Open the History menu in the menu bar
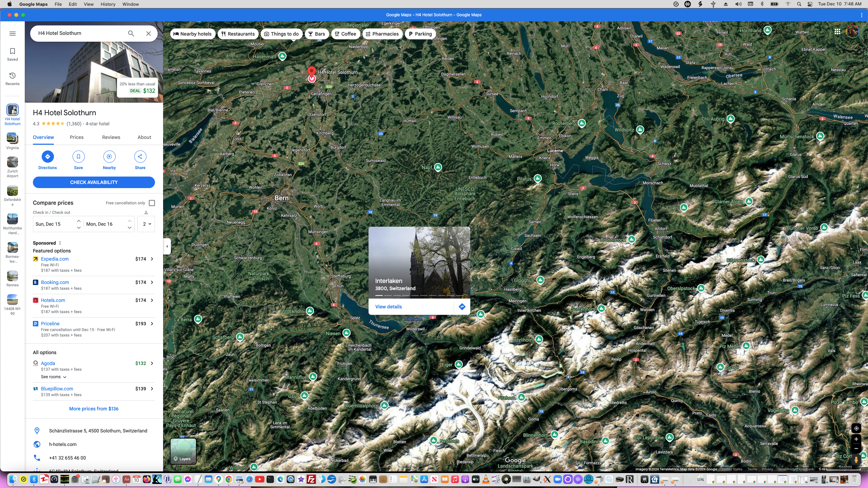Screen dimensions: 868x488 click(107, 4)
